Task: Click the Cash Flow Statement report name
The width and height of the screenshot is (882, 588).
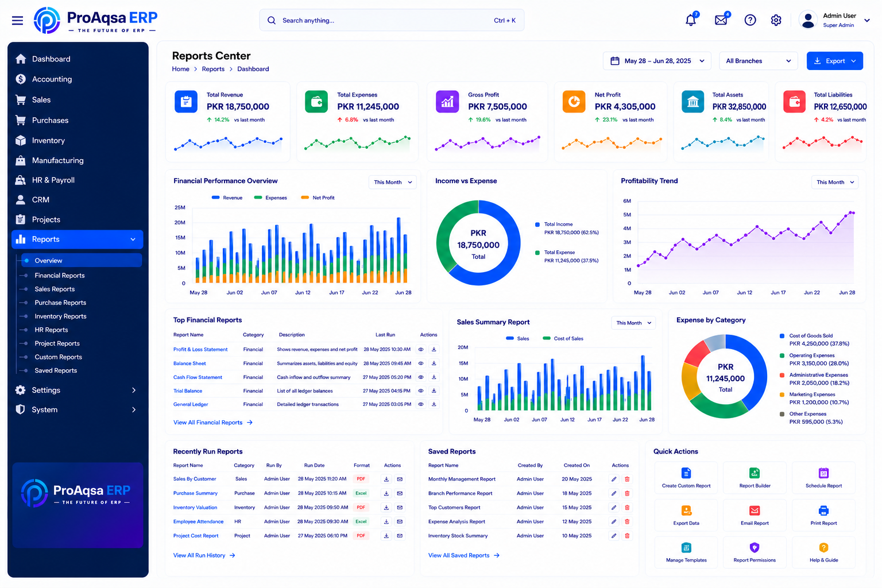Action: pyautogui.click(x=198, y=377)
